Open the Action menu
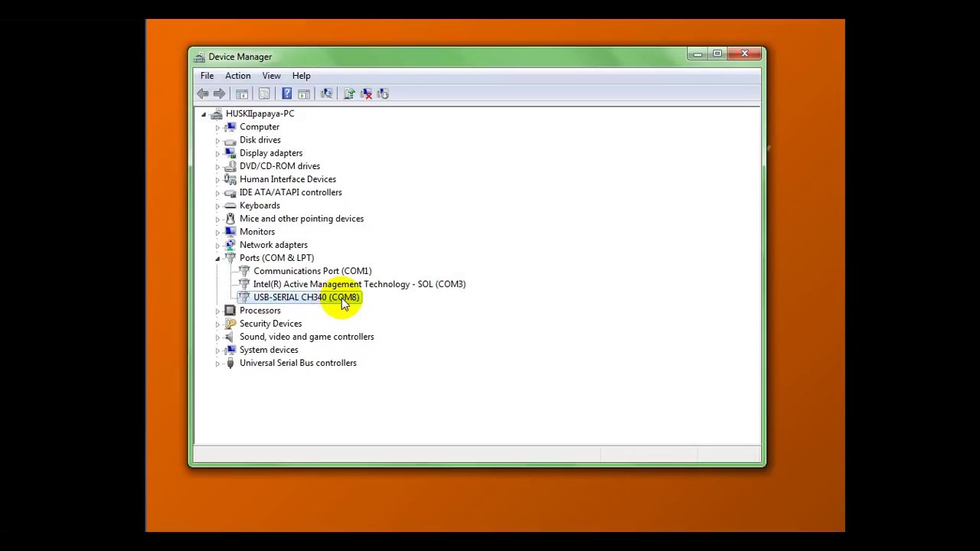Screen dimensions: 980x551 pyautogui.click(x=237, y=76)
